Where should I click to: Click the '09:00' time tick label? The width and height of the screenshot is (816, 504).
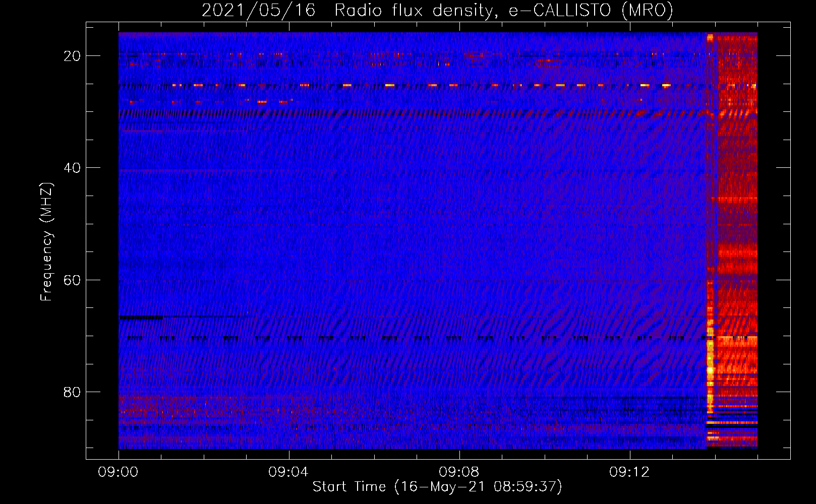coord(119,472)
